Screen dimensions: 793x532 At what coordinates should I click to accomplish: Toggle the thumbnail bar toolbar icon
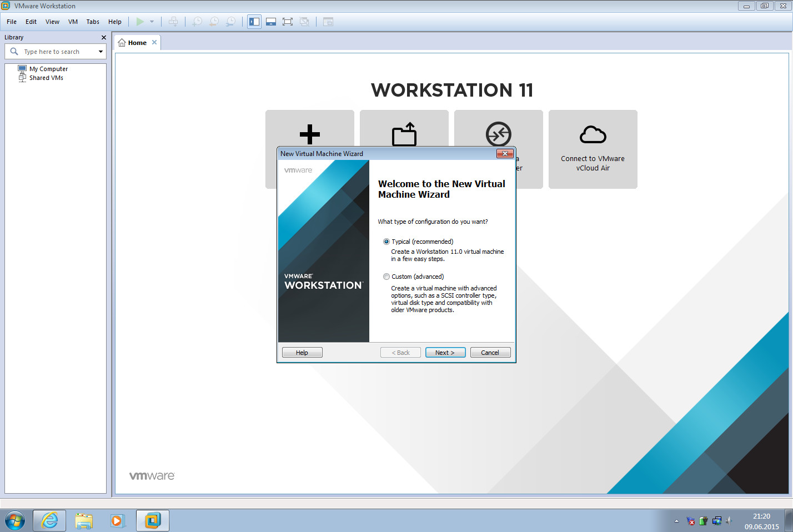(271, 22)
